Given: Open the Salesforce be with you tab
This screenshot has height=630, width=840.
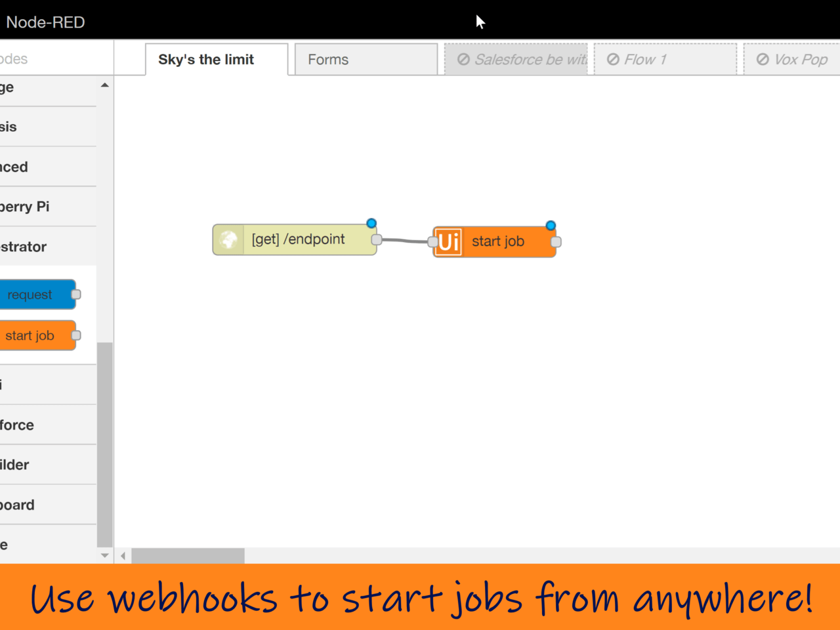Looking at the screenshot, I should click(x=516, y=60).
